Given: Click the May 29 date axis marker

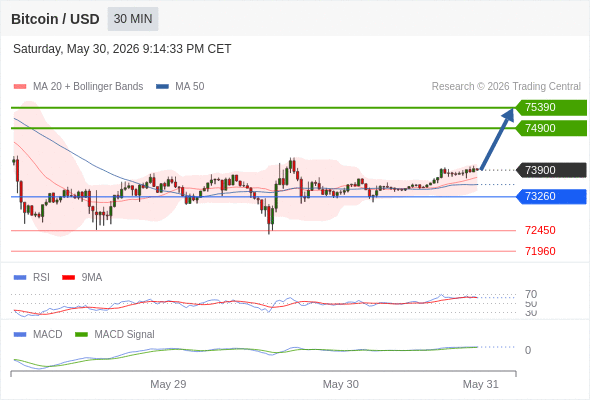Looking at the screenshot, I should tap(168, 384).
